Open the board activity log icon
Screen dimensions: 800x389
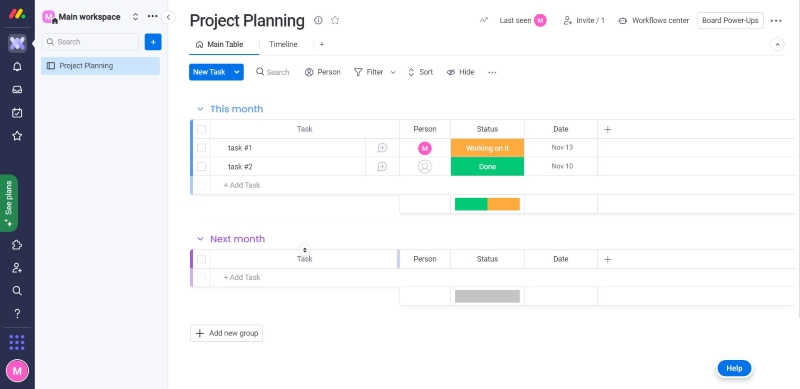pyautogui.click(x=483, y=20)
